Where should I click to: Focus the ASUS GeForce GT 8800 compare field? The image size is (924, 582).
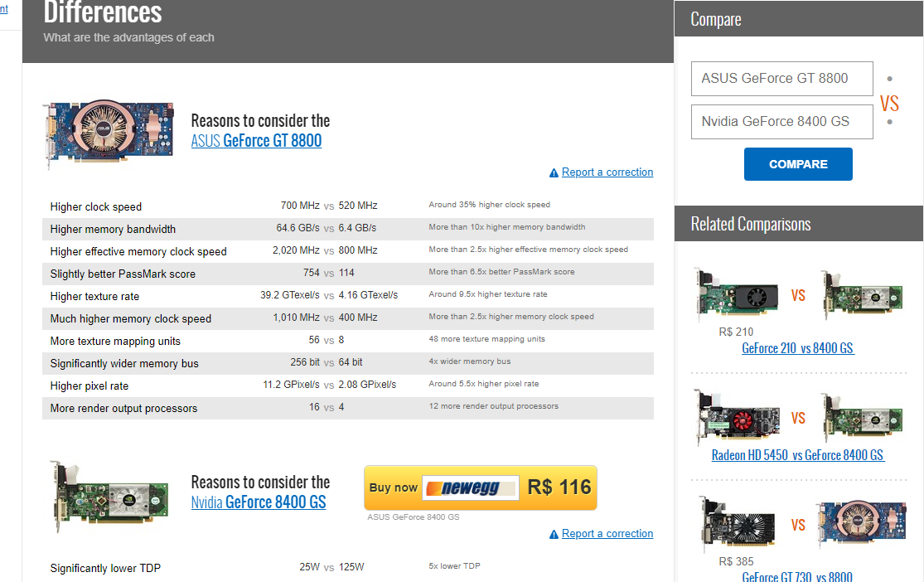(x=782, y=79)
